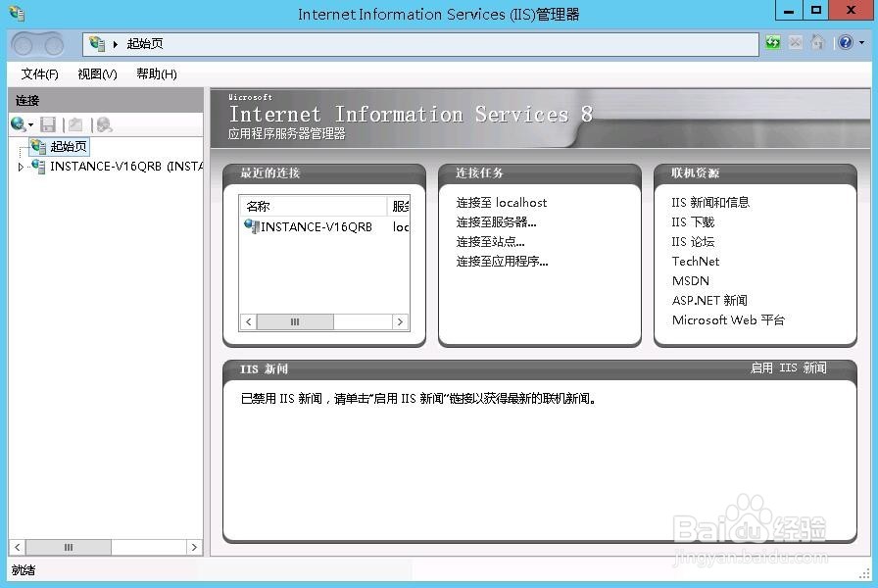Click the up folder icon in connections toolbar

pos(75,124)
